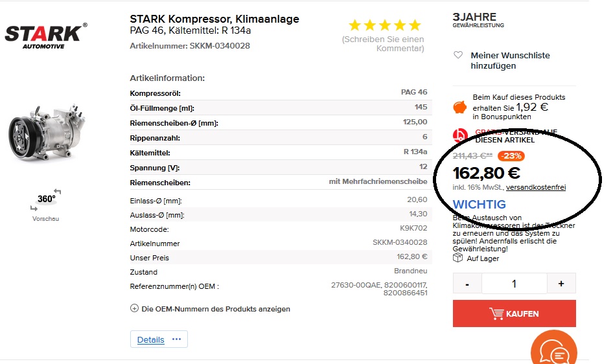Click the quantity input field
The image size is (613, 364).
(515, 284)
